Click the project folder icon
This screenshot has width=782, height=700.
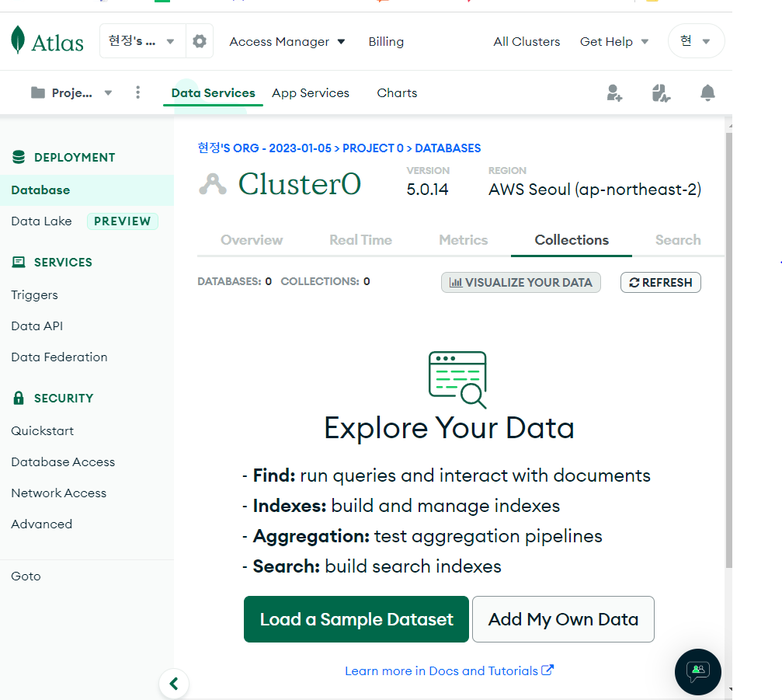[38, 92]
